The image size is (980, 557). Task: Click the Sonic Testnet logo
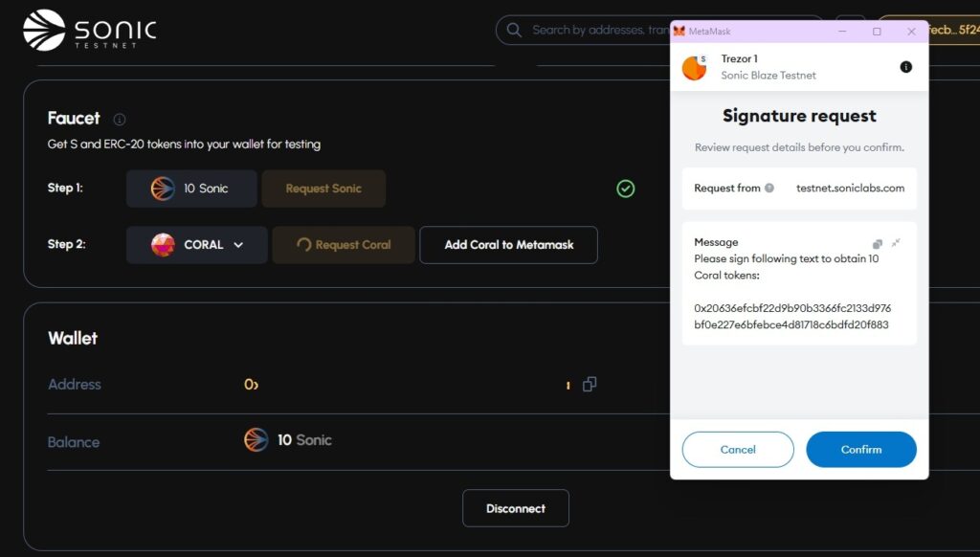(x=90, y=30)
